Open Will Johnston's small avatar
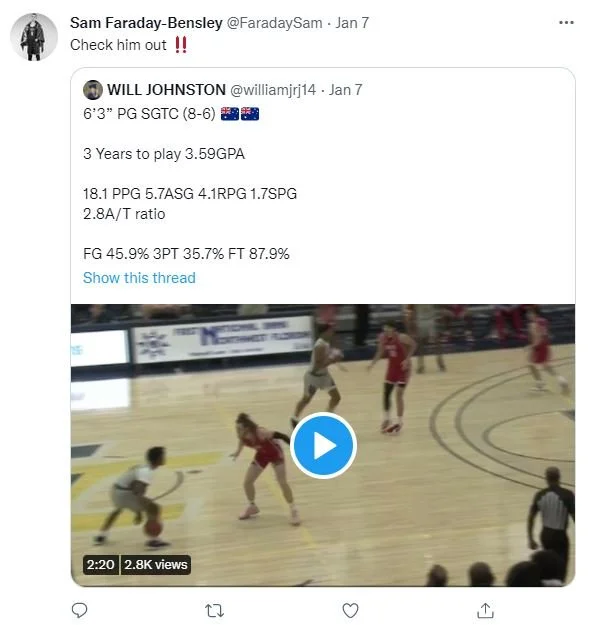591x625 pixels. (x=93, y=90)
